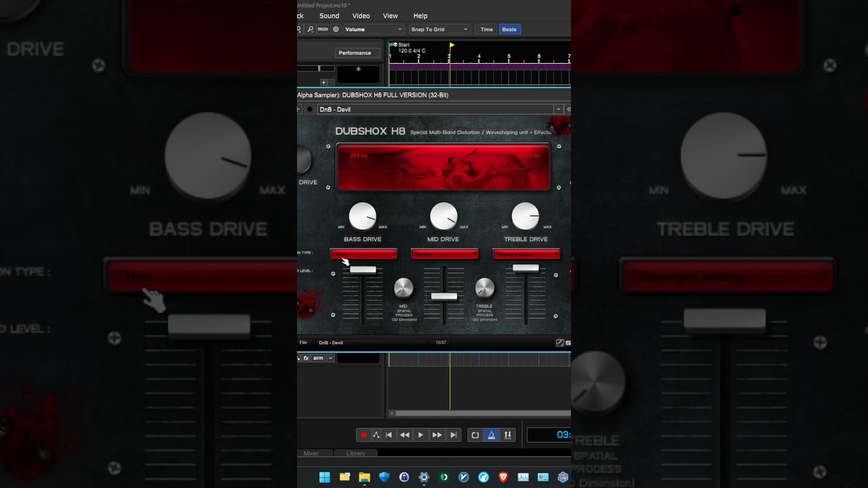Open the Volume dropdown
Viewport: 868px width, 488px height.
point(374,29)
